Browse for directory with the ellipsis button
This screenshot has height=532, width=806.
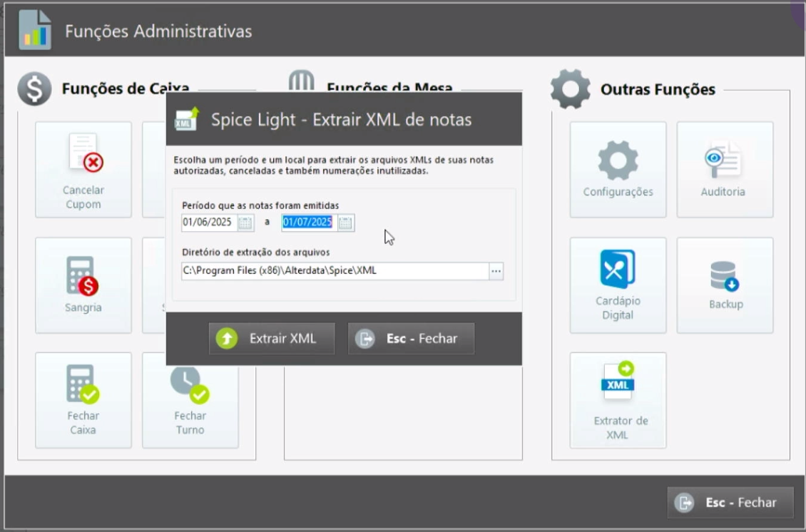click(x=496, y=271)
